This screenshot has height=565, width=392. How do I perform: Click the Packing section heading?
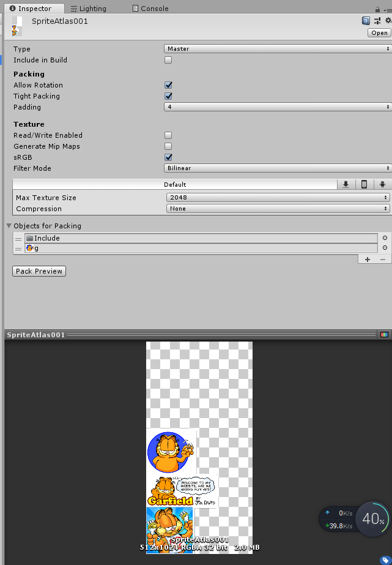pyautogui.click(x=29, y=74)
